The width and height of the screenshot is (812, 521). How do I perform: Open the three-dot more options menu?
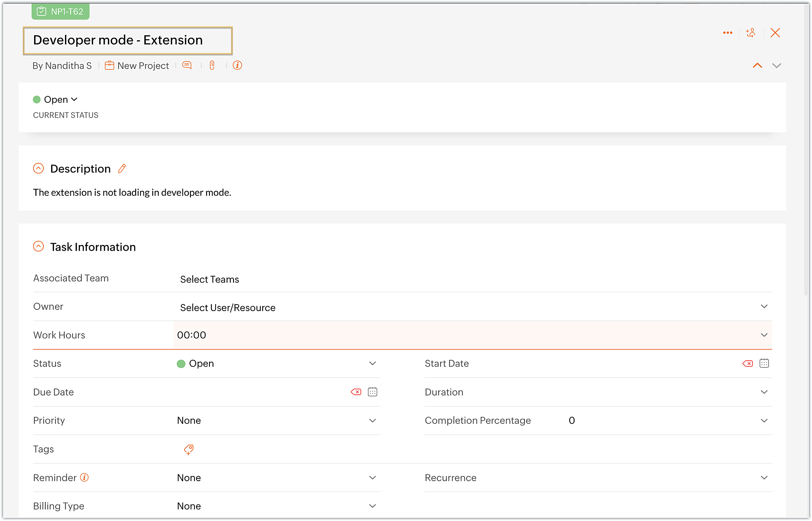click(x=728, y=33)
